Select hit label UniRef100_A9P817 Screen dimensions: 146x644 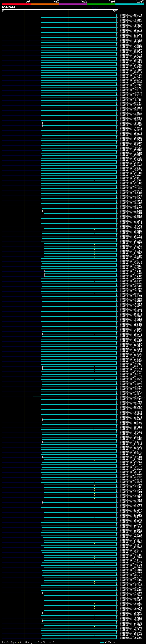click(x=131, y=25)
